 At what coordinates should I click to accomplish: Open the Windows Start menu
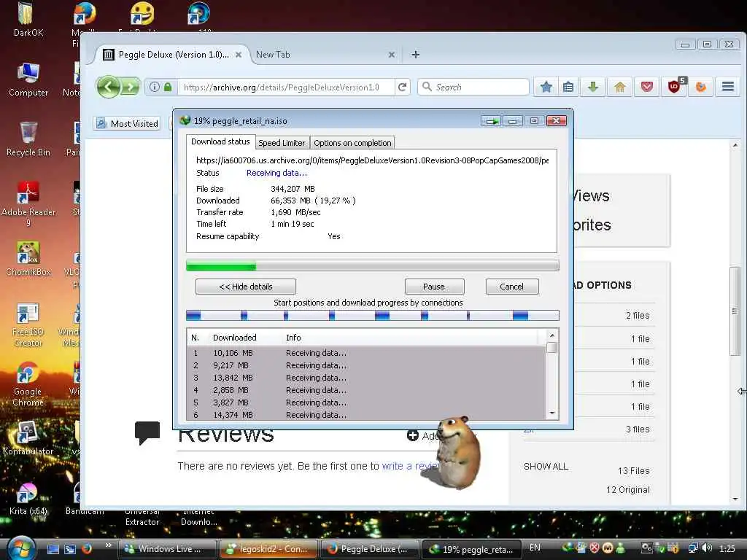coord(21,548)
